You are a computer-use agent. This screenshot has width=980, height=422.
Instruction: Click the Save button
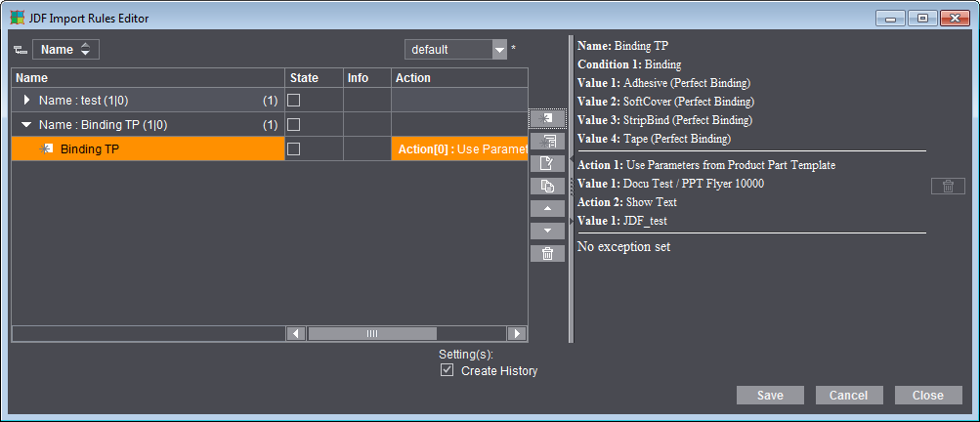(x=770, y=396)
